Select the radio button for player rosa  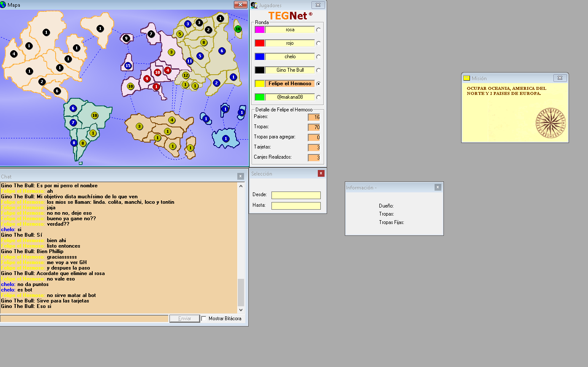tap(318, 30)
